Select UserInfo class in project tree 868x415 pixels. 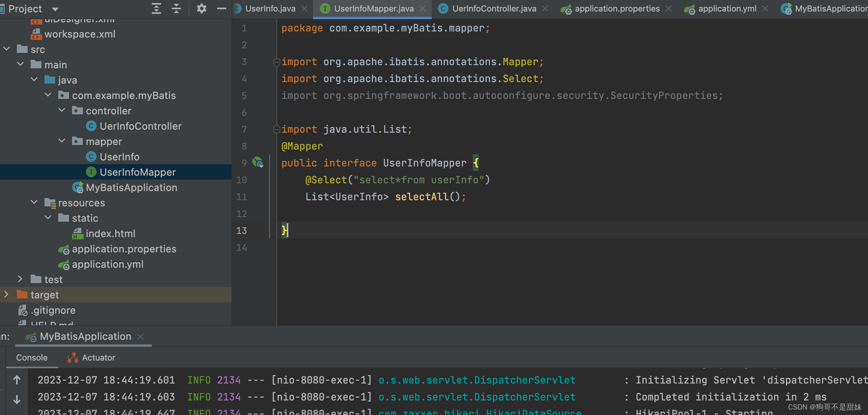point(119,157)
